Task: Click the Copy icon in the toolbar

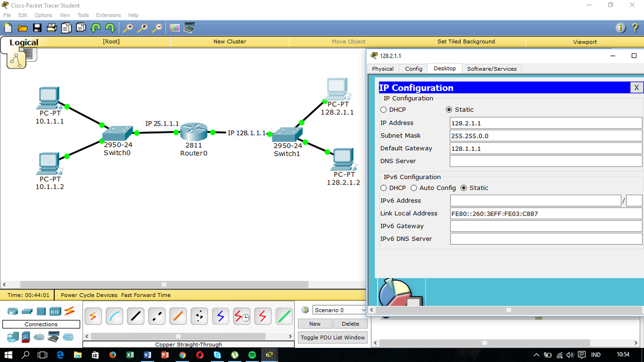Action: pyautogui.click(x=66, y=28)
